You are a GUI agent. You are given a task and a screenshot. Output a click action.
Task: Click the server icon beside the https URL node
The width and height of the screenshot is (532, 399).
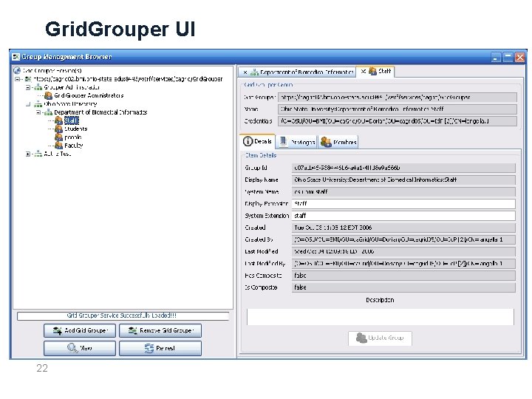(28, 79)
